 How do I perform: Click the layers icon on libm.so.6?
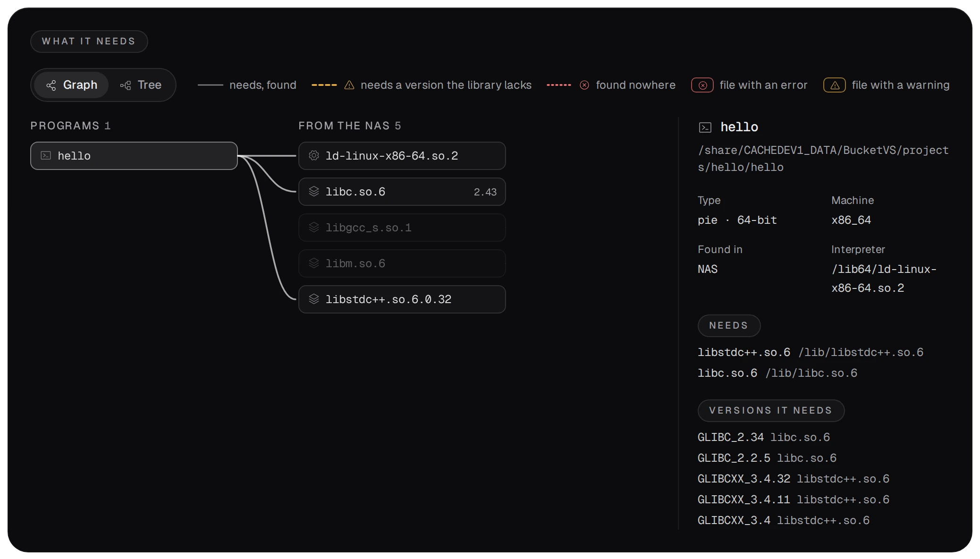pyautogui.click(x=314, y=263)
